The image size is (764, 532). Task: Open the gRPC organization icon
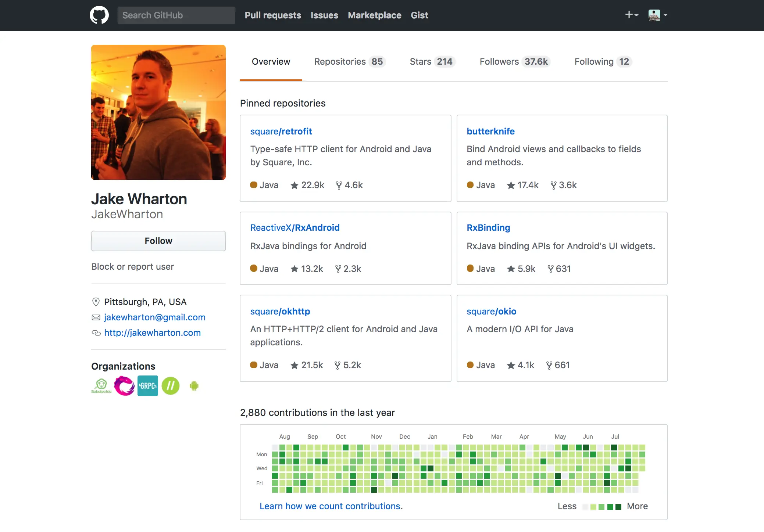tap(147, 385)
